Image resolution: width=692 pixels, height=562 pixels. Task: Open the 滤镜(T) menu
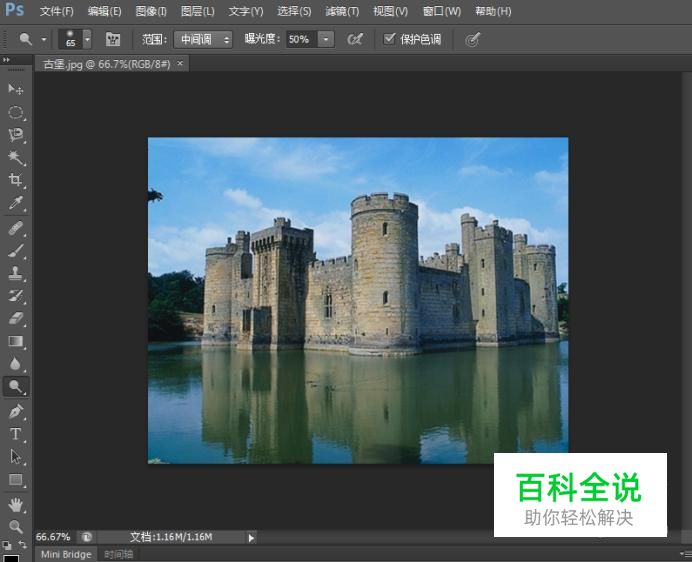click(342, 11)
